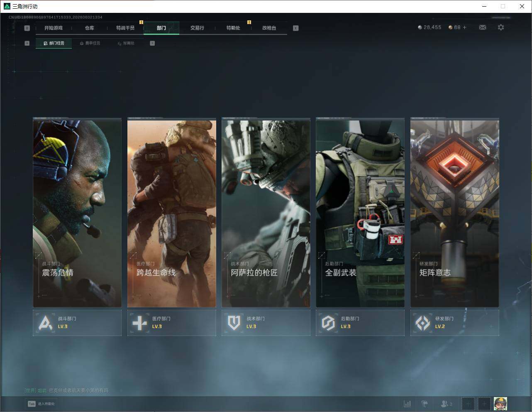The width and height of the screenshot is (532, 412).
Task: Select the 部门 tab
Action: coord(161,28)
